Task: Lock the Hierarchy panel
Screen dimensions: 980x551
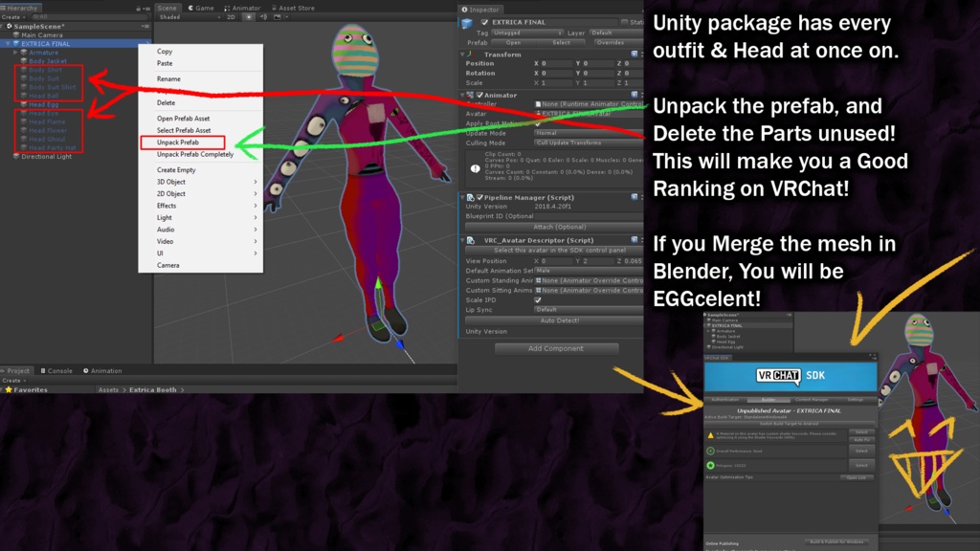Action: tap(138, 8)
